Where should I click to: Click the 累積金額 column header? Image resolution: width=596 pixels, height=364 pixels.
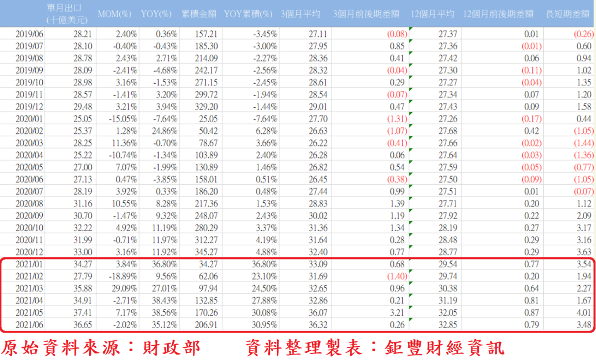pyautogui.click(x=199, y=14)
